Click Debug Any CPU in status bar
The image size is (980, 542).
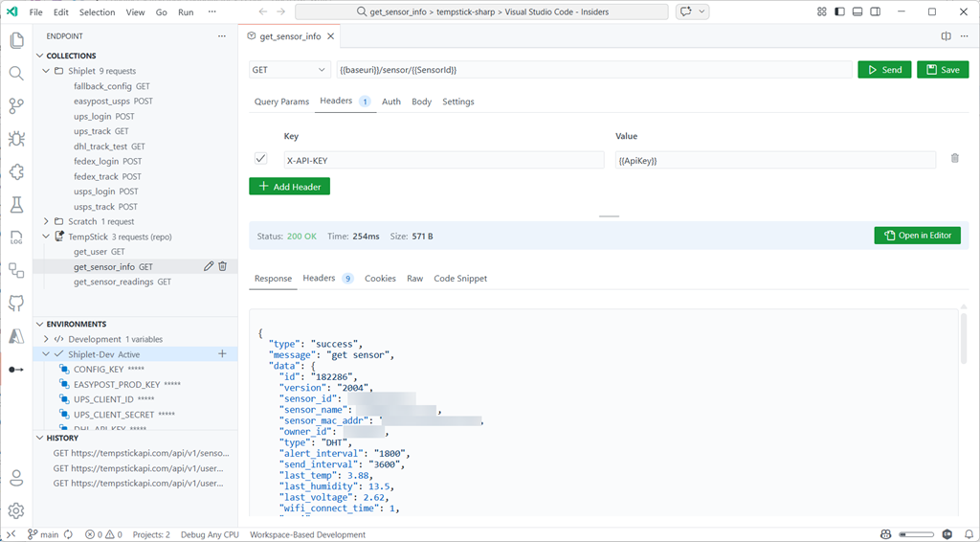(x=210, y=534)
